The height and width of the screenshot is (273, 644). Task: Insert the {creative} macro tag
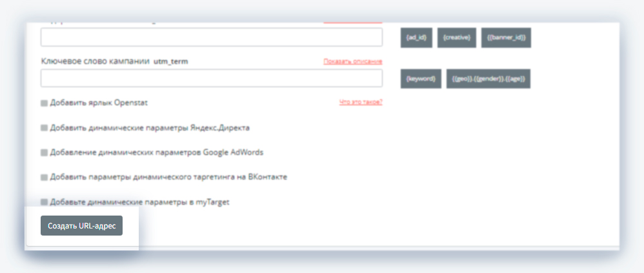click(x=457, y=37)
